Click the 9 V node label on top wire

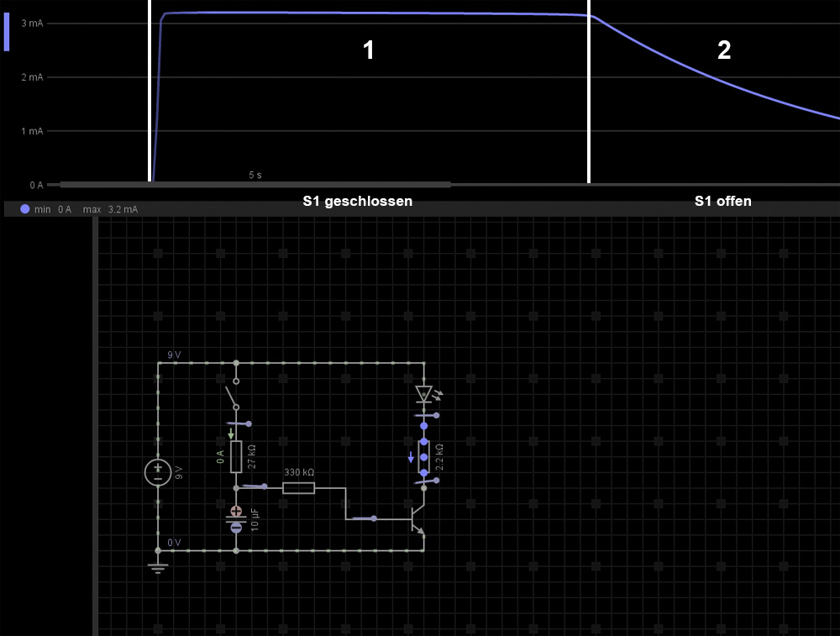pyautogui.click(x=174, y=356)
